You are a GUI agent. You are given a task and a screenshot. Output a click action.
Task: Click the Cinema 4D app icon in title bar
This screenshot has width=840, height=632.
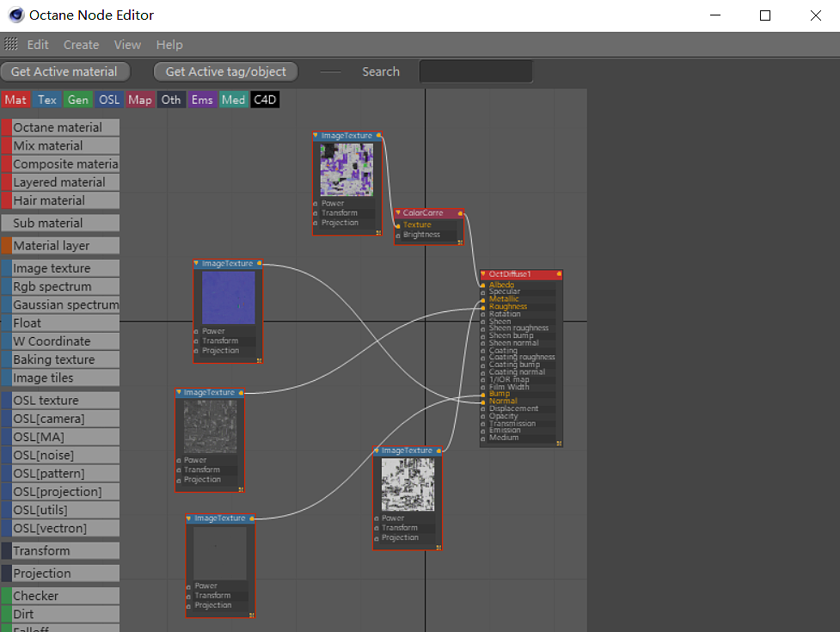(16, 15)
